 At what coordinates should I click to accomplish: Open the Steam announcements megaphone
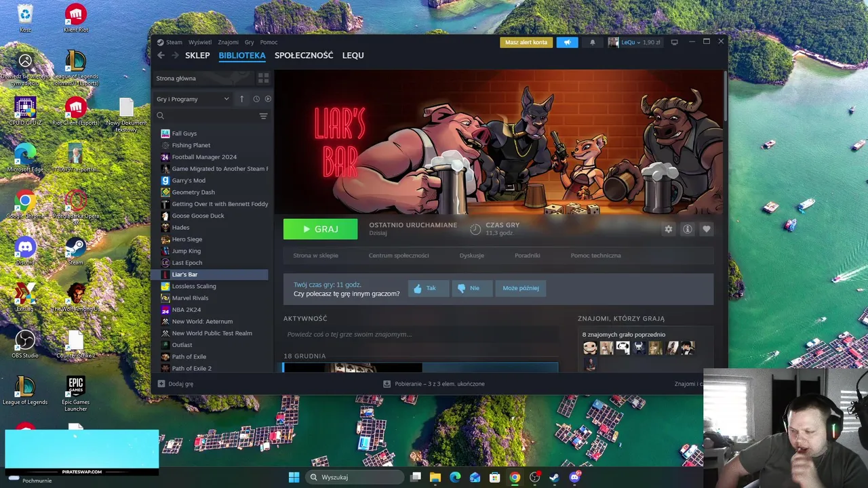point(568,42)
